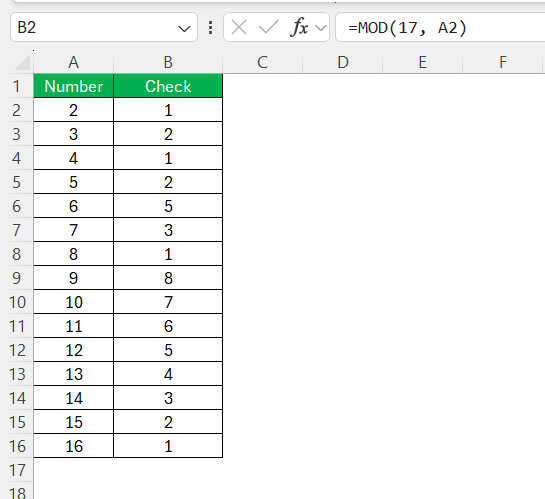Select row 10 header
Image resolution: width=545 pixels, height=499 pixels.
pyautogui.click(x=17, y=302)
